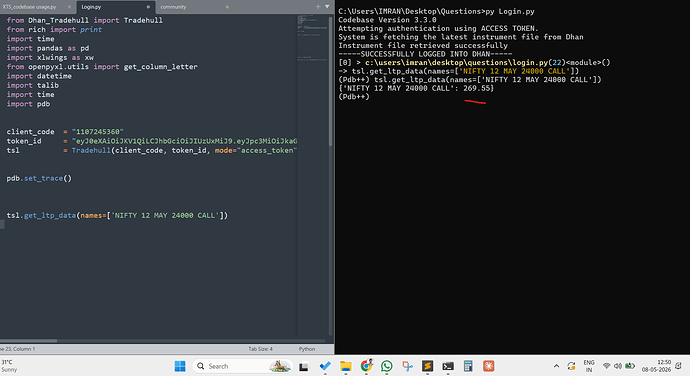Screen dimensions: 690x376
Task: Click the green dot on community tab
Action: (227, 7)
